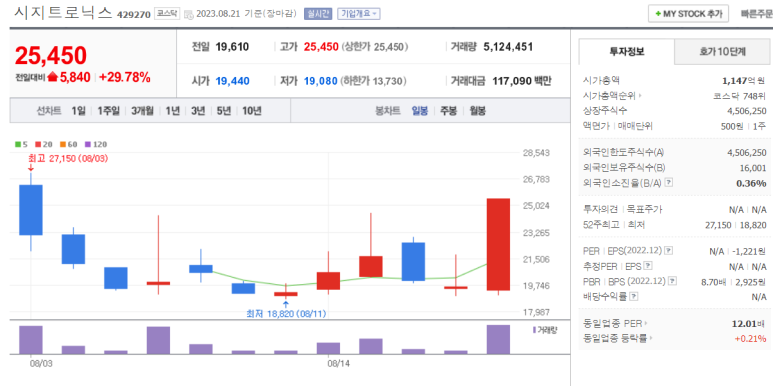This screenshot has width=773, height=386.
Task: Click the stock code 429270
Action: click(133, 15)
